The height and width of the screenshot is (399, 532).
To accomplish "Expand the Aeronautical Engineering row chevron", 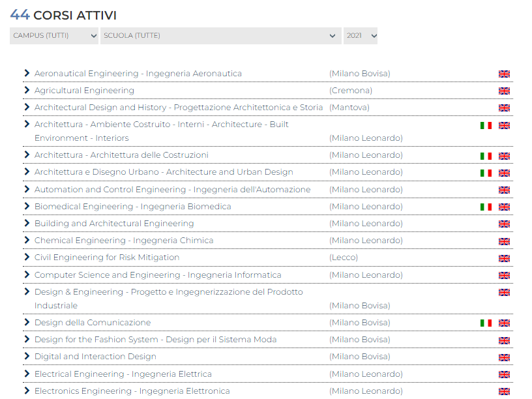I will point(27,73).
